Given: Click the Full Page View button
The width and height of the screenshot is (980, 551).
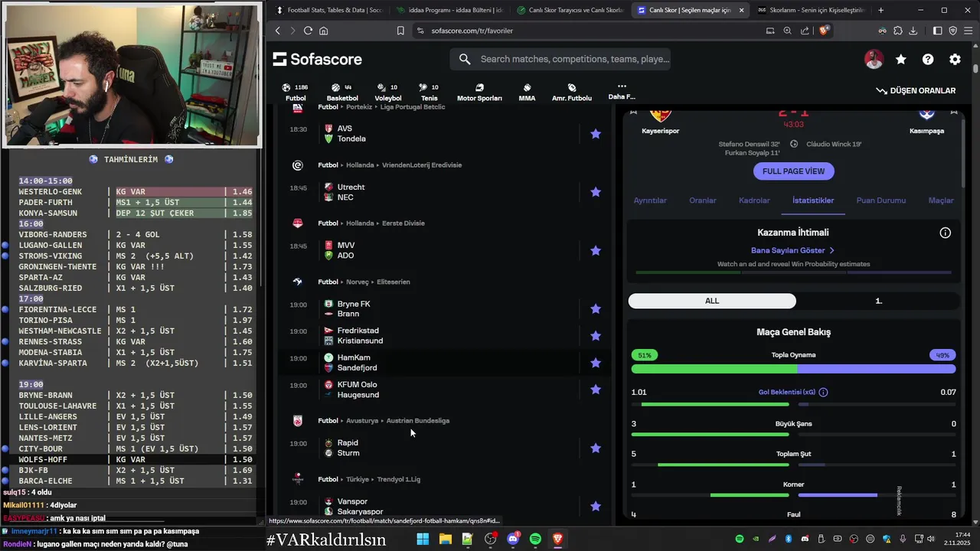Looking at the screenshot, I should (793, 171).
